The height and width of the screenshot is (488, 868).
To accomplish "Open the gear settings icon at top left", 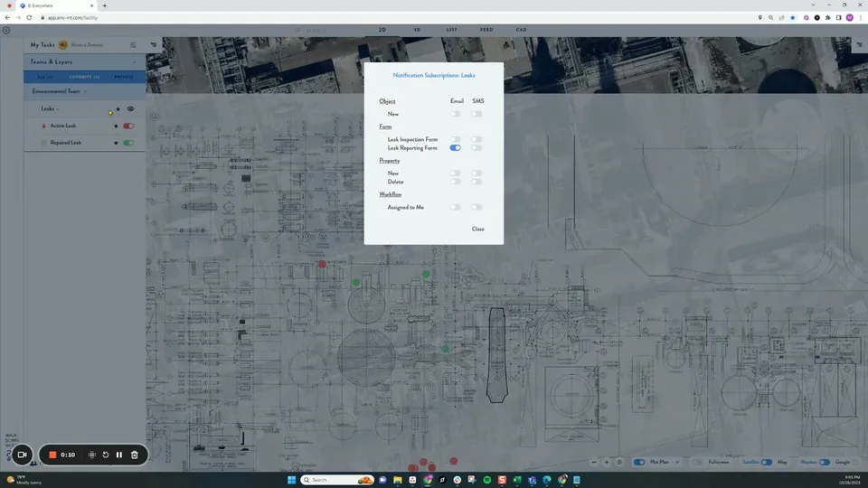I will point(6,31).
